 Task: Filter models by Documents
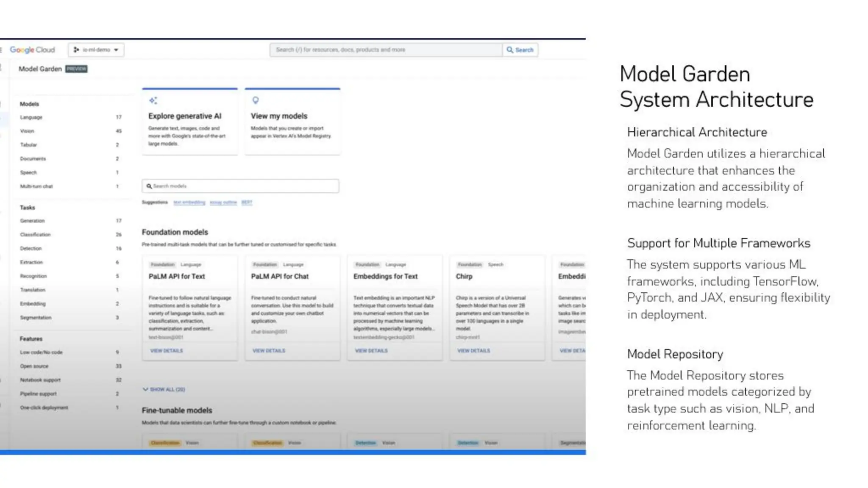(x=70, y=159)
